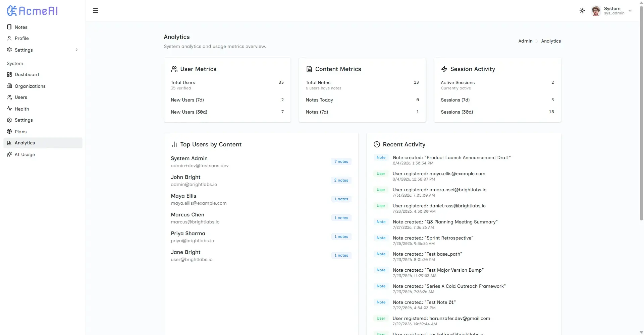Click Note tag for Sprint Retrospective
Screen dimensions: 644x335
tap(381, 238)
